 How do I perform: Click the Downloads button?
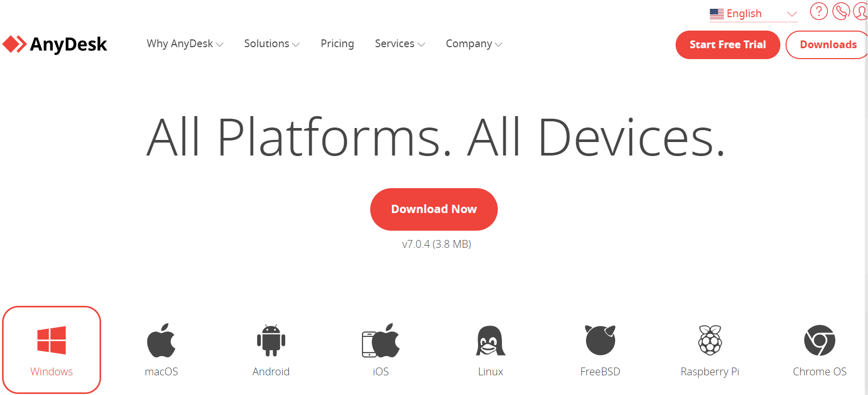click(828, 45)
